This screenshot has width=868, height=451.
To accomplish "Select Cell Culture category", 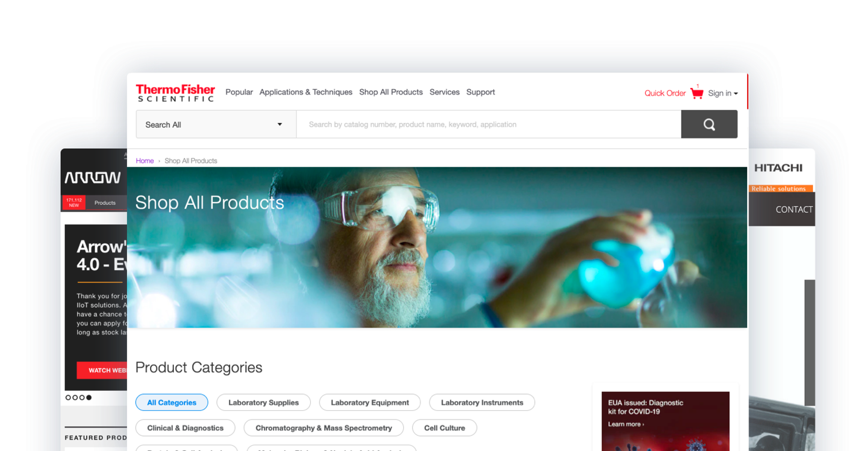I will 444,428.
